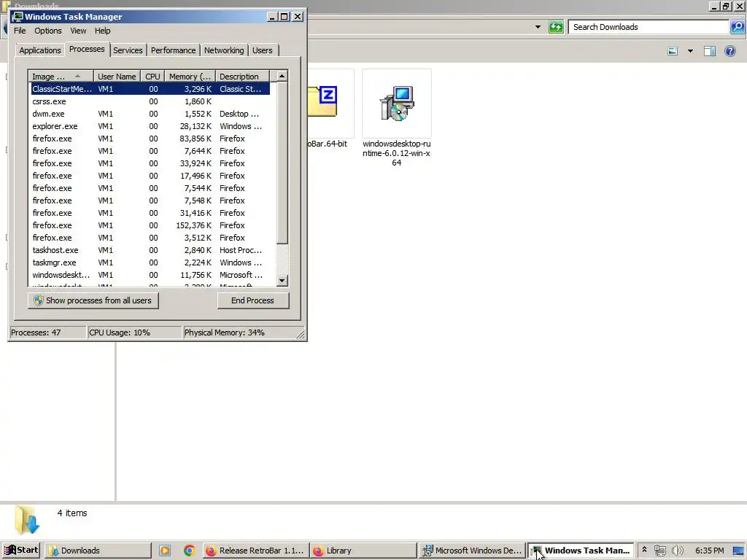Switch to the Services tab
Screen dimensions: 747x560
click(128, 50)
